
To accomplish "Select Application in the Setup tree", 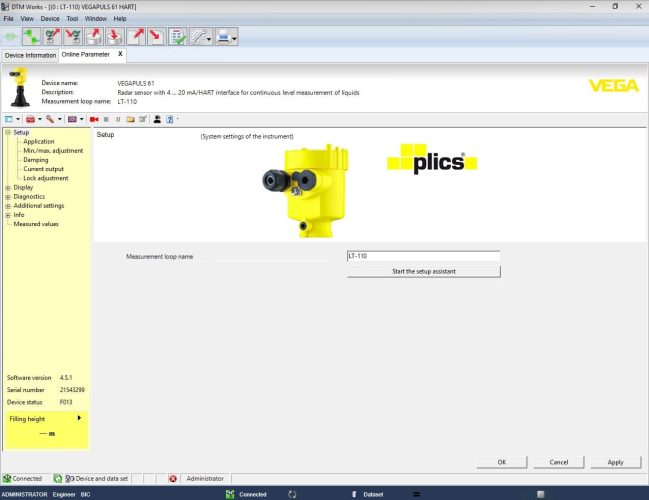I will point(38,142).
